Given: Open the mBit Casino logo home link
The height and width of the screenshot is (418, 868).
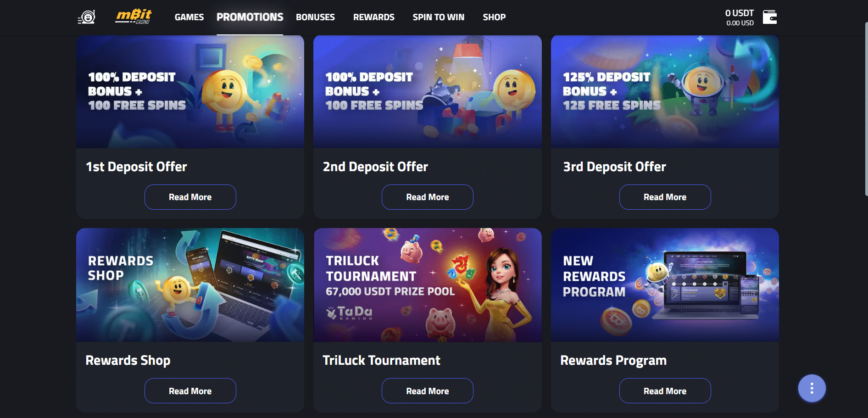Looking at the screenshot, I should click(x=134, y=17).
